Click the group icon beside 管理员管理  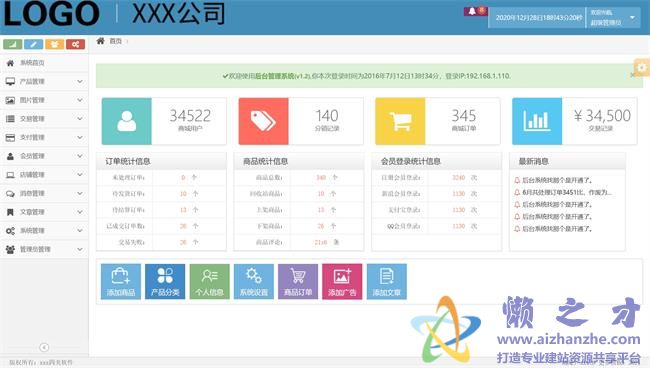tap(10, 249)
